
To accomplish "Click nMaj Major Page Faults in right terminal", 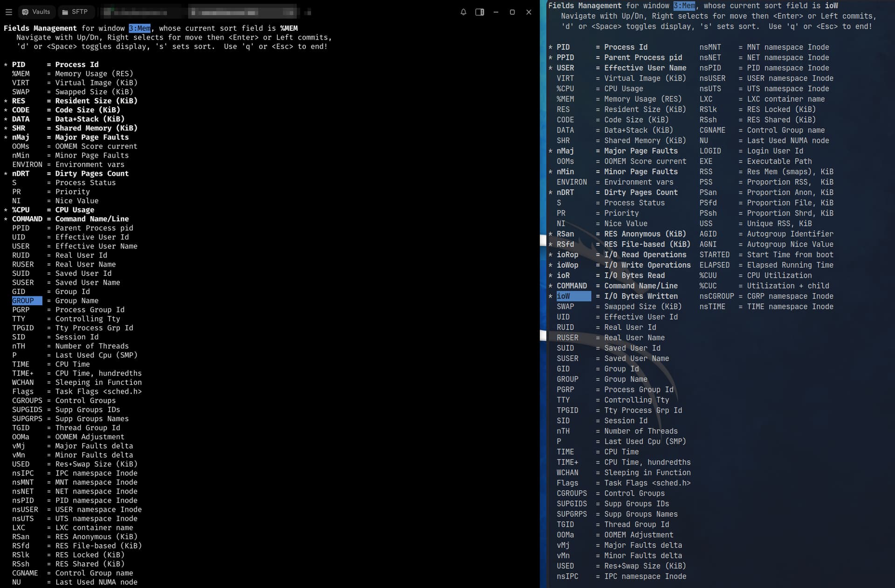I will 617,151.
